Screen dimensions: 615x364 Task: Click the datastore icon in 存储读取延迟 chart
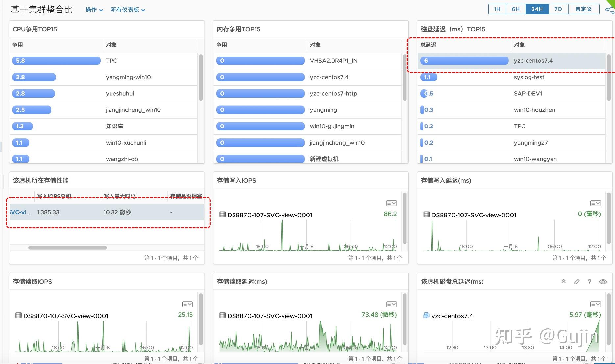coord(222,315)
